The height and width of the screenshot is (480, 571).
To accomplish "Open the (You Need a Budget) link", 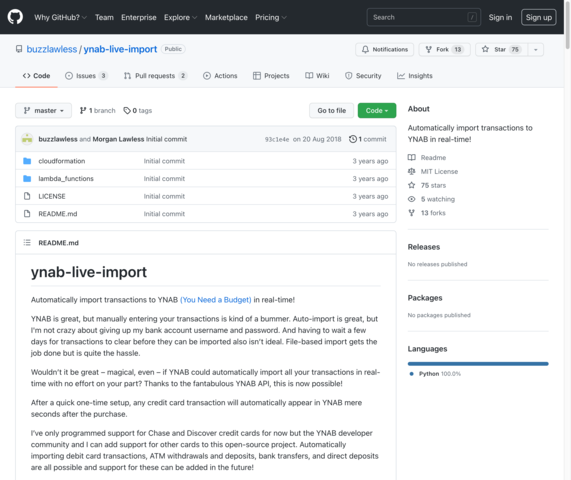I will (x=216, y=300).
